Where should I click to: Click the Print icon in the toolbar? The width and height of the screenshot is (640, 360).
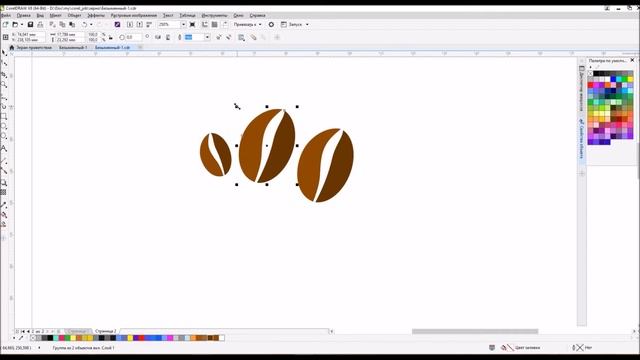tap(40, 24)
